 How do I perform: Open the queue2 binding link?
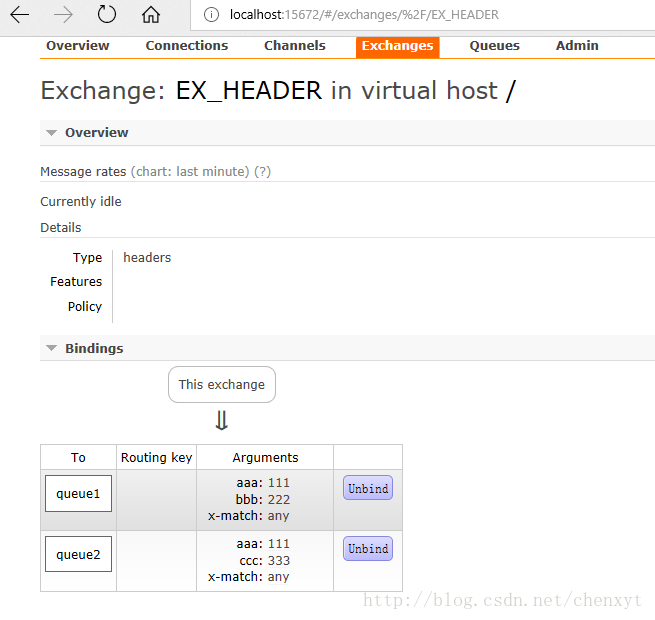[79, 554]
